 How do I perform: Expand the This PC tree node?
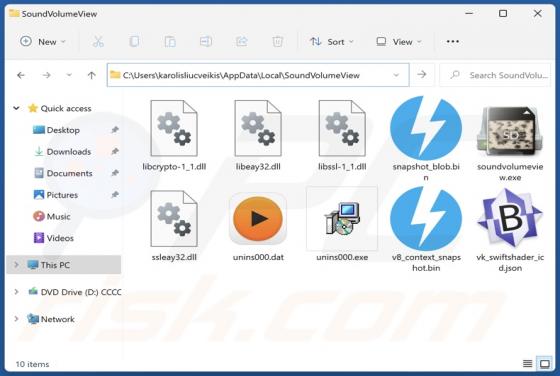pyautogui.click(x=16, y=265)
